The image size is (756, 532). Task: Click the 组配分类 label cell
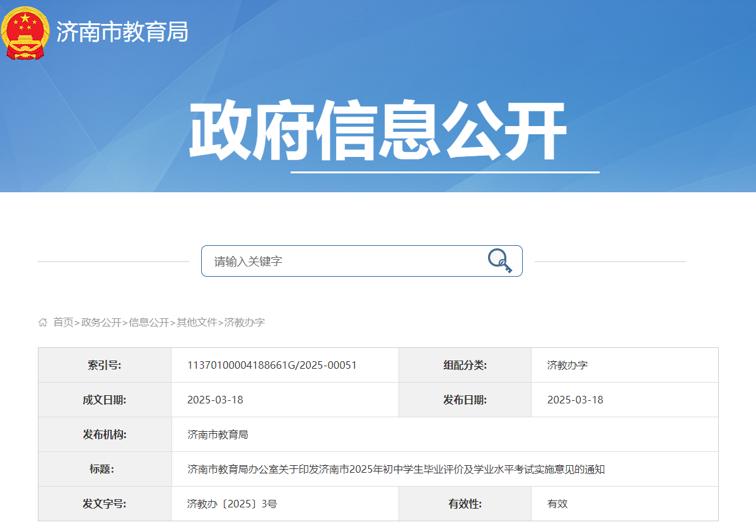point(465,365)
